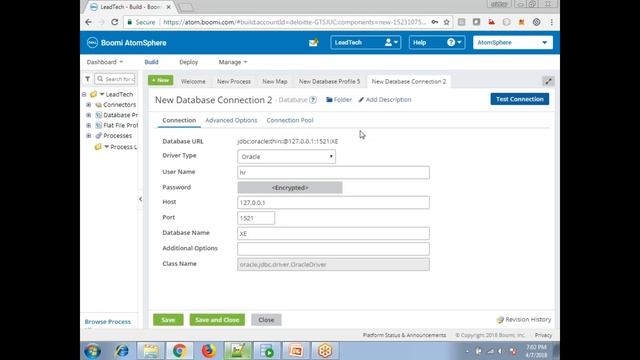Switch to the Welcome tab
Viewport: 640px width, 360px height.
click(x=193, y=82)
